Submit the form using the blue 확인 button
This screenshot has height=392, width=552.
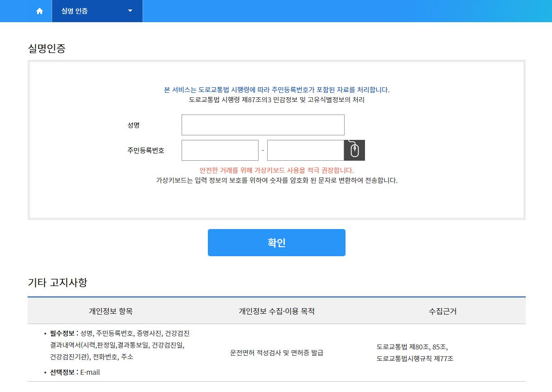pos(276,243)
